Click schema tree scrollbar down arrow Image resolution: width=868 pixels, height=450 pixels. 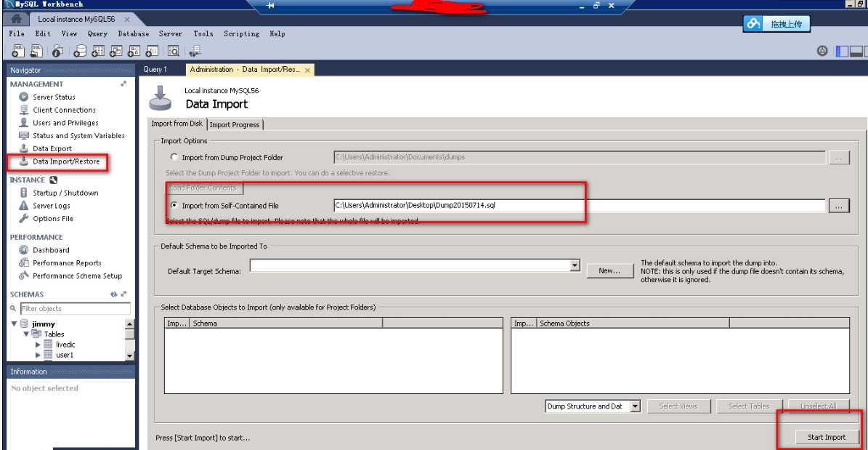pos(129,355)
